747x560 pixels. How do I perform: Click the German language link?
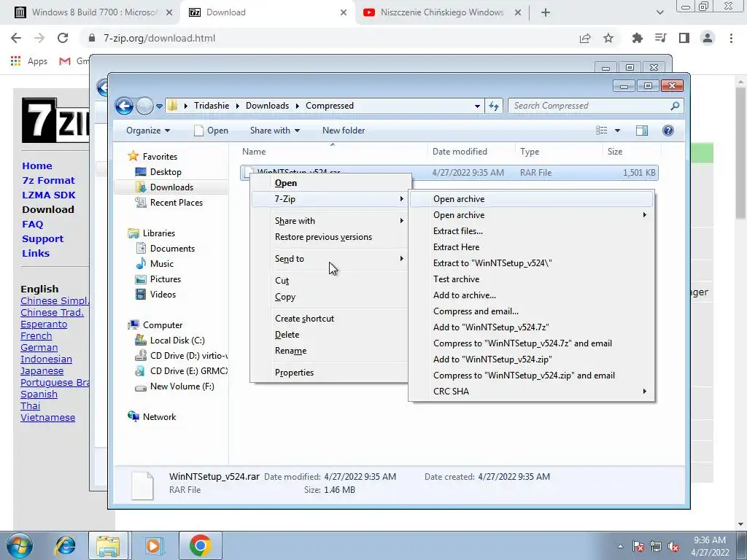(39, 348)
